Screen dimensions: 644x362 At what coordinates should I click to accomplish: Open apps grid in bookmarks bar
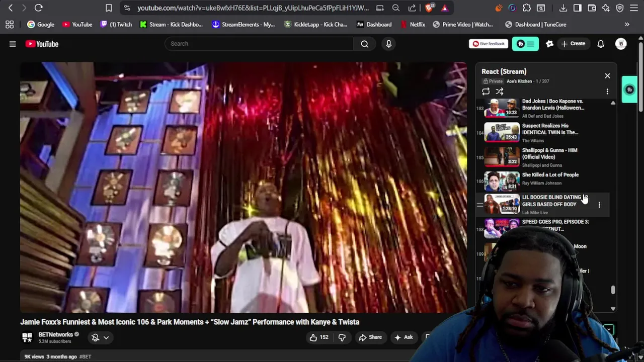(x=10, y=24)
